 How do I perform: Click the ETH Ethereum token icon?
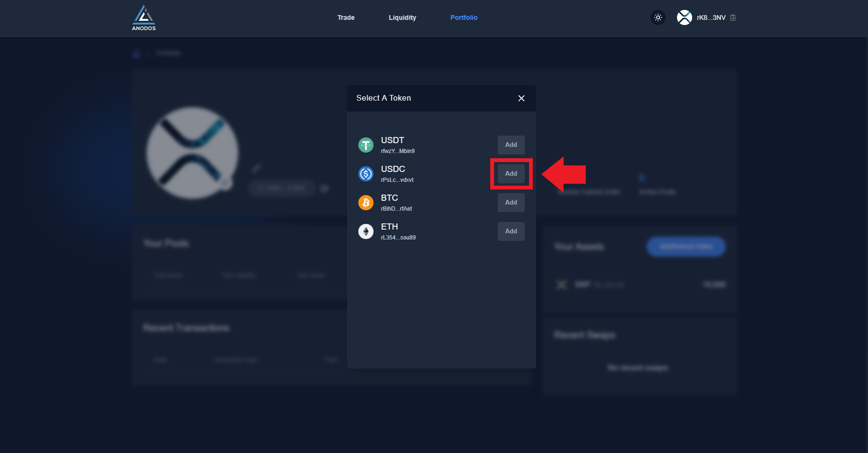point(365,231)
